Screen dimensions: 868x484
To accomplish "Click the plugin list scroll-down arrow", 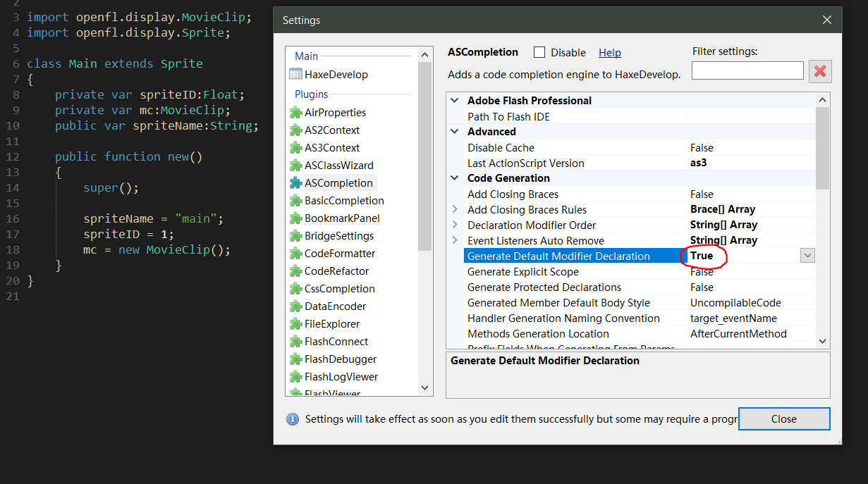I will [424, 387].
